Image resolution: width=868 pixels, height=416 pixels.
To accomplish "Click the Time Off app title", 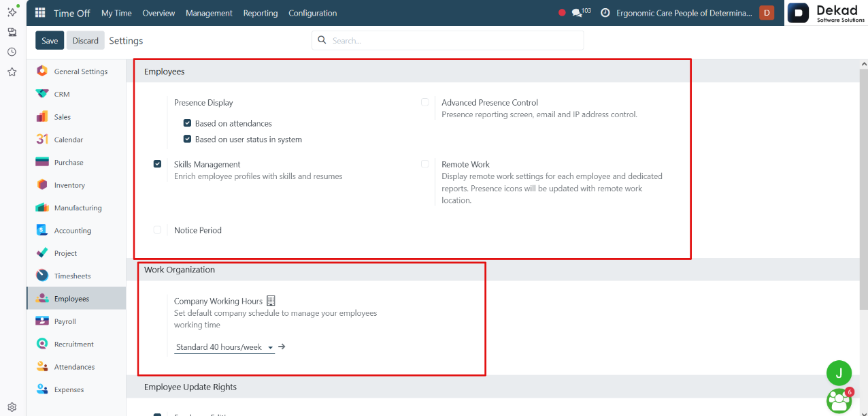I will pos(72,13).
